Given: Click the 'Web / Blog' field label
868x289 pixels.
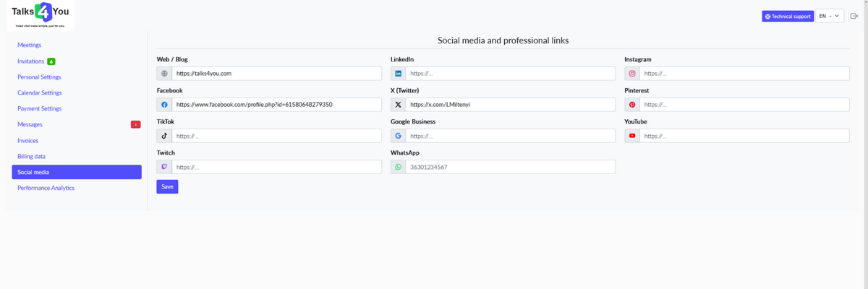Looking at the screenshot, I should point(172,59).
